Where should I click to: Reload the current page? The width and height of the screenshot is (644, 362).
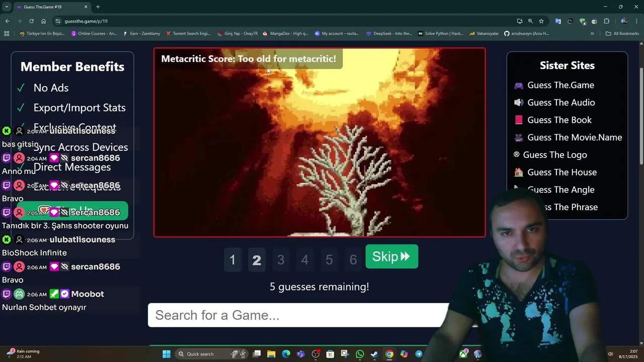tap(31, 21)
